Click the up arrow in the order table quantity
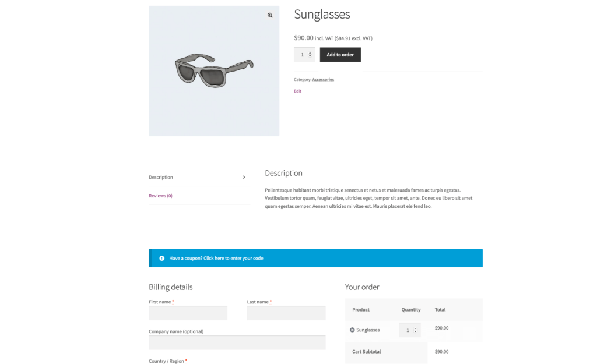Screen dimensions: 597x364 pos(416,327)
